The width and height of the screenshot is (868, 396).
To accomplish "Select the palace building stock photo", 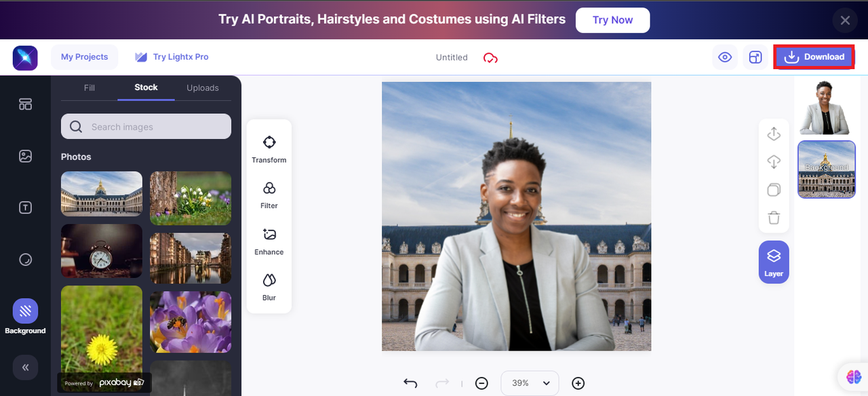I will click(102, 194).
